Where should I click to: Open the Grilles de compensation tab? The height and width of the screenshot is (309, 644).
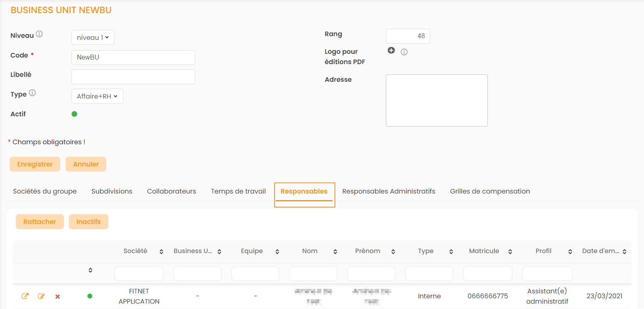click(490, 191)
